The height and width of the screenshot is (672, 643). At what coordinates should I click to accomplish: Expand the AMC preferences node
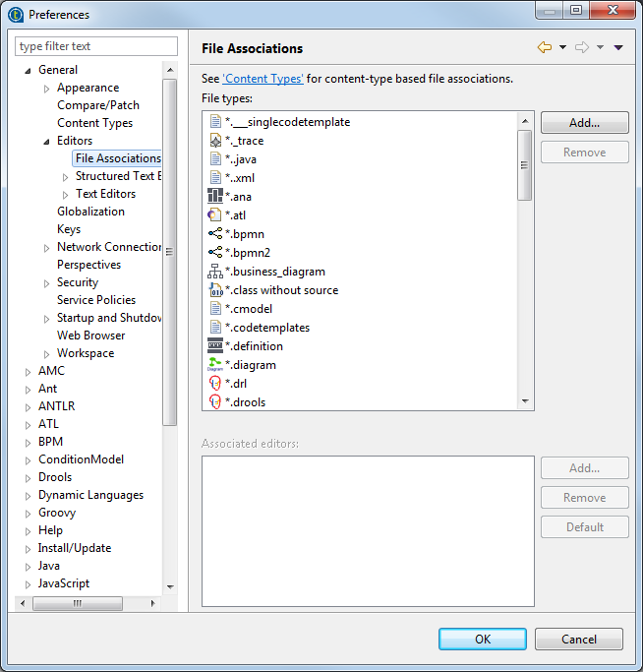point(28,372)
